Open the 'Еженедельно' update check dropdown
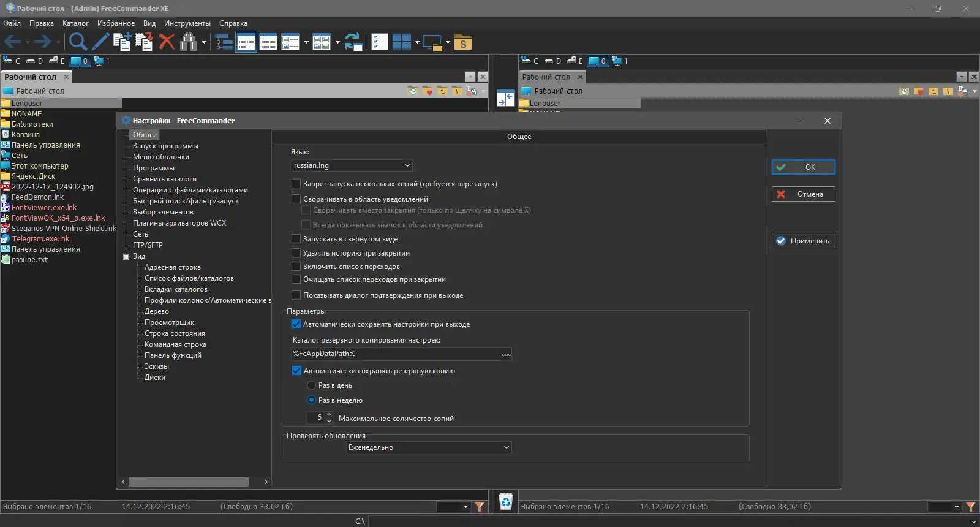980x527 pixels. 429,447
